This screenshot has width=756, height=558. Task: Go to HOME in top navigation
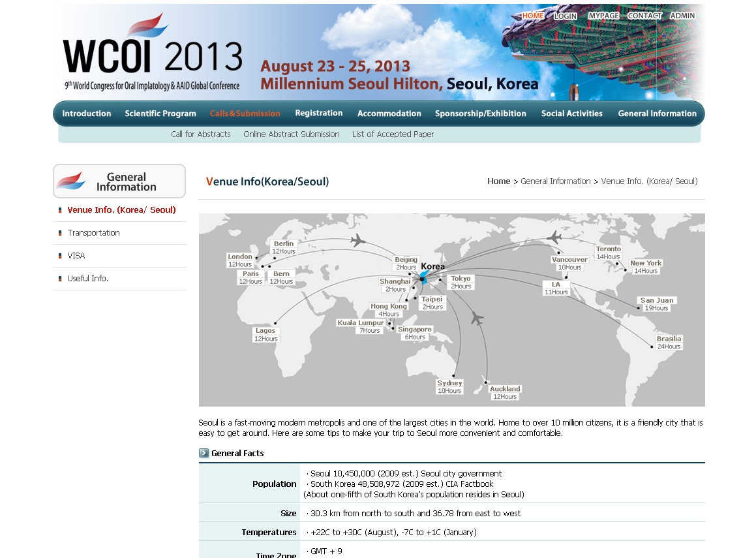pyautogui.click(x=533, y=16)
